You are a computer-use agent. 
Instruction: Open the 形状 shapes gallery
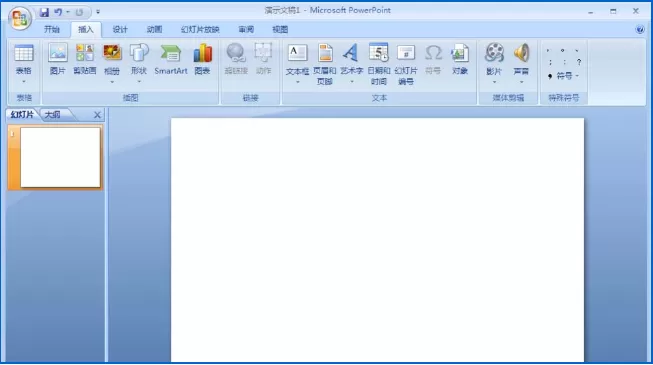click(139, 63)
